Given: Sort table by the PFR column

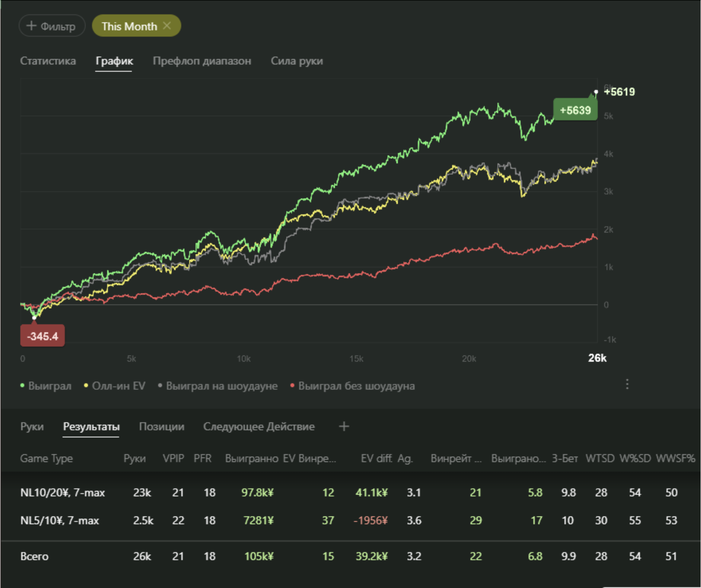Looking at the screenshot, I should (x=202, y=459).
